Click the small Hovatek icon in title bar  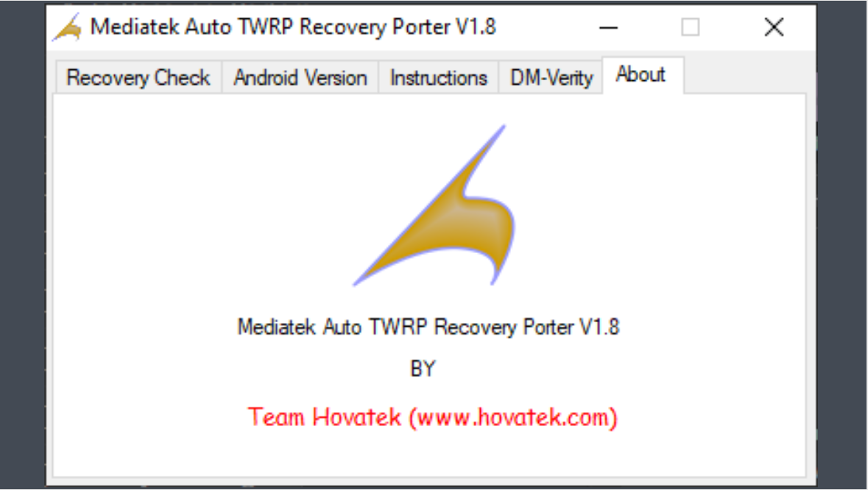coord(67,27)
